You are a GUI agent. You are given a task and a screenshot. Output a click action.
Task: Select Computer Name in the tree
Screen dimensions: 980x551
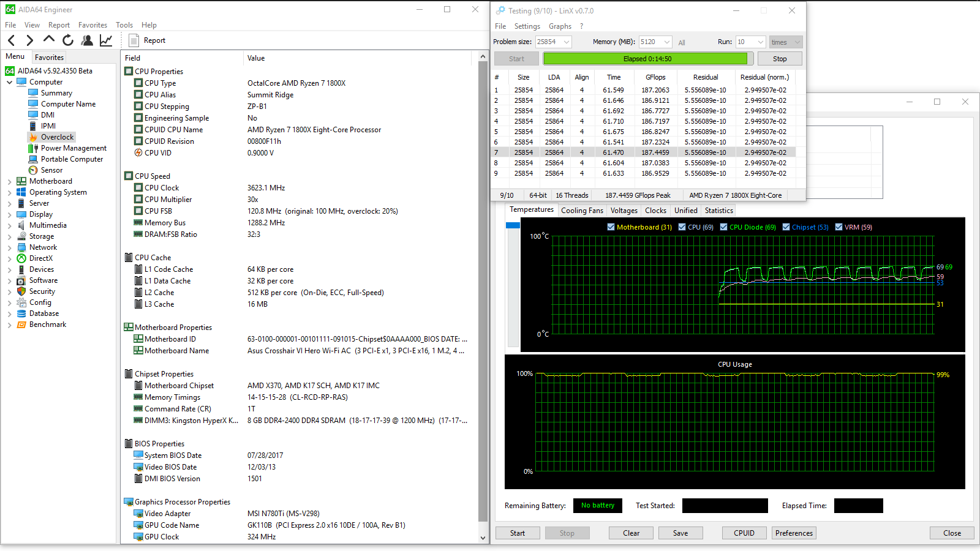pyautogui.click(x=68, y=104)
